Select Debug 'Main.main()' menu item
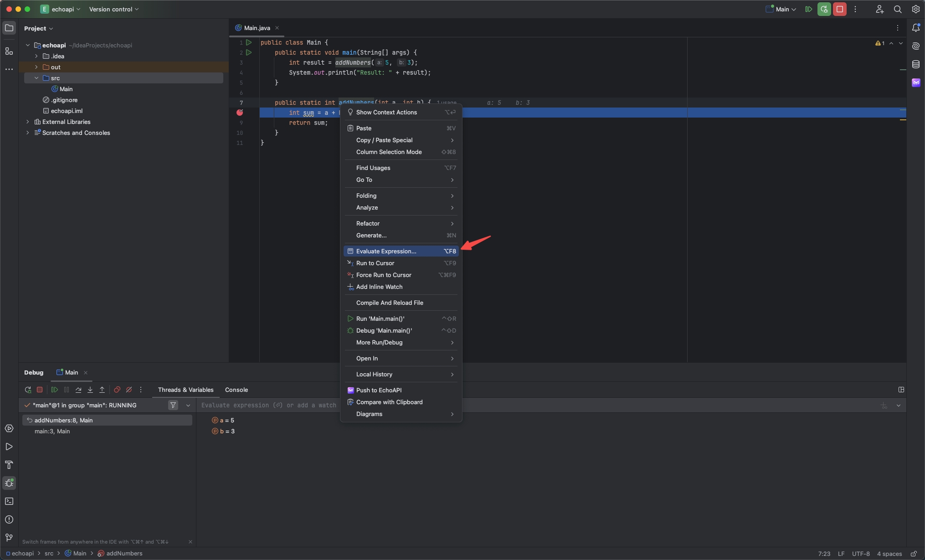The image size is (925, 560). [401, 330]
